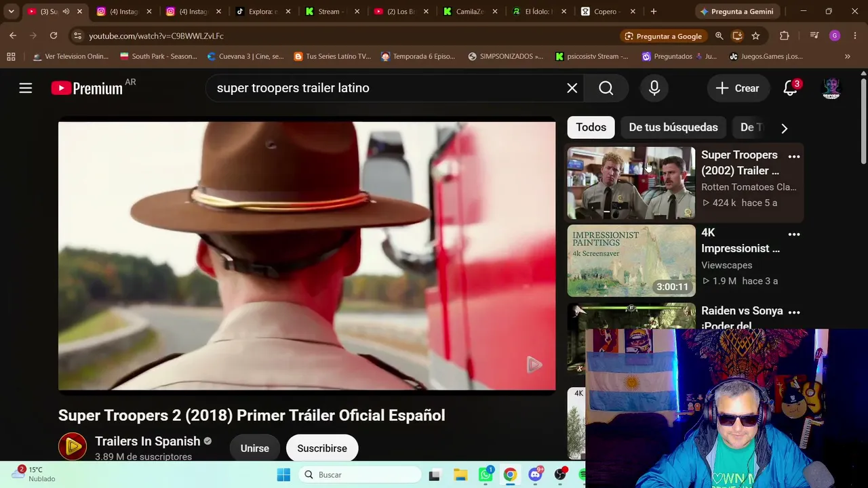Open the 4K Impressionist Paintings thumbnail
The height and width of the screenshot is (488, 868).
point(631,261)
